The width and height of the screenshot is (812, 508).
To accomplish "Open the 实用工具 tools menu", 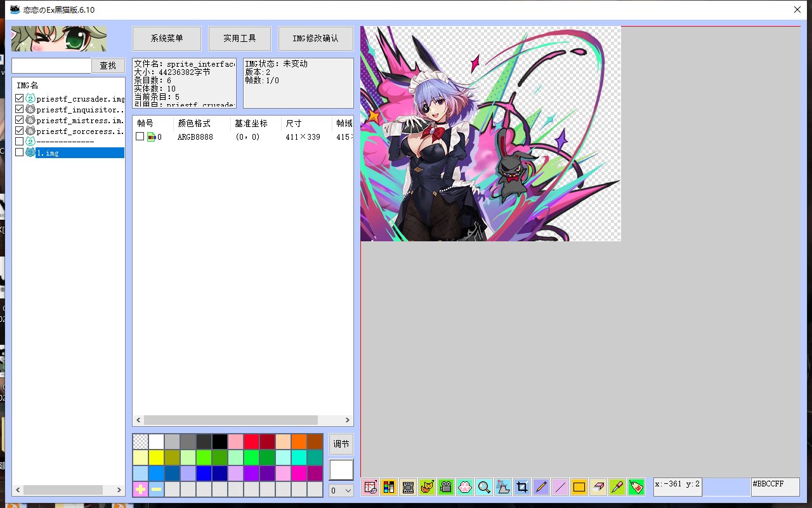I will [x=240, y=39].
